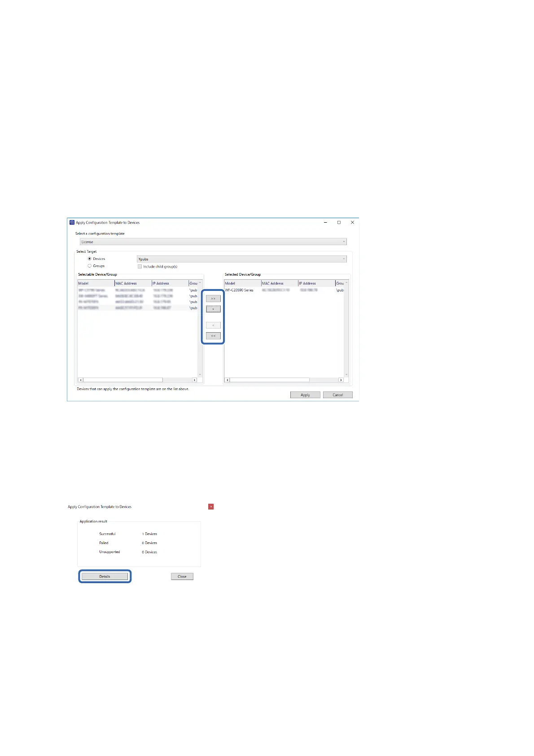Sort Selectable list by Model column
Viewport: 534px width, 756px height.
point(96,283)
